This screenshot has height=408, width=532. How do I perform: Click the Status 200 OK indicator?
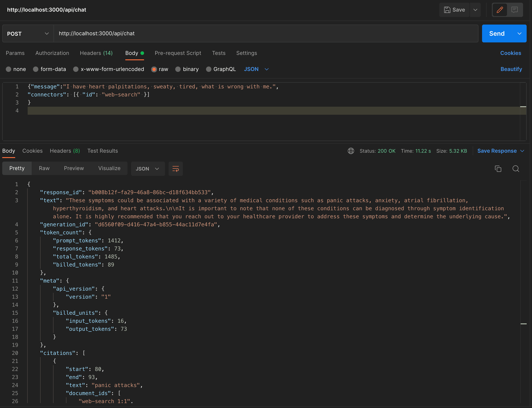[377, 151]
